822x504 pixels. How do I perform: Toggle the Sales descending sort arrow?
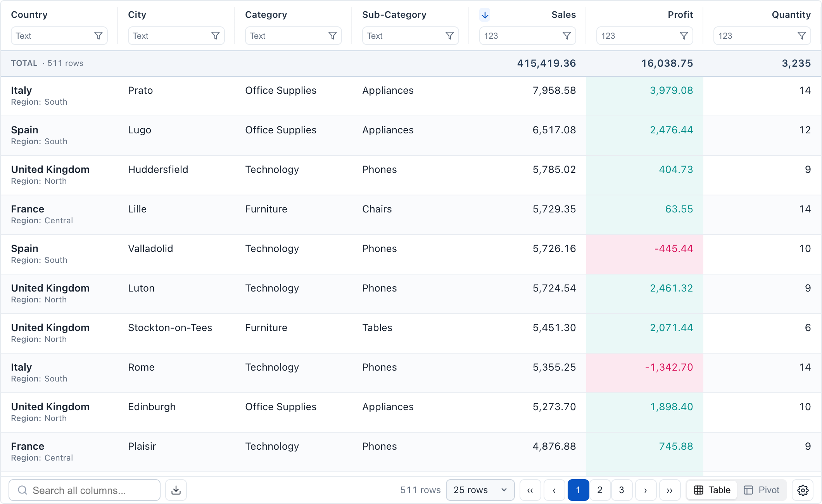point(485,15)
